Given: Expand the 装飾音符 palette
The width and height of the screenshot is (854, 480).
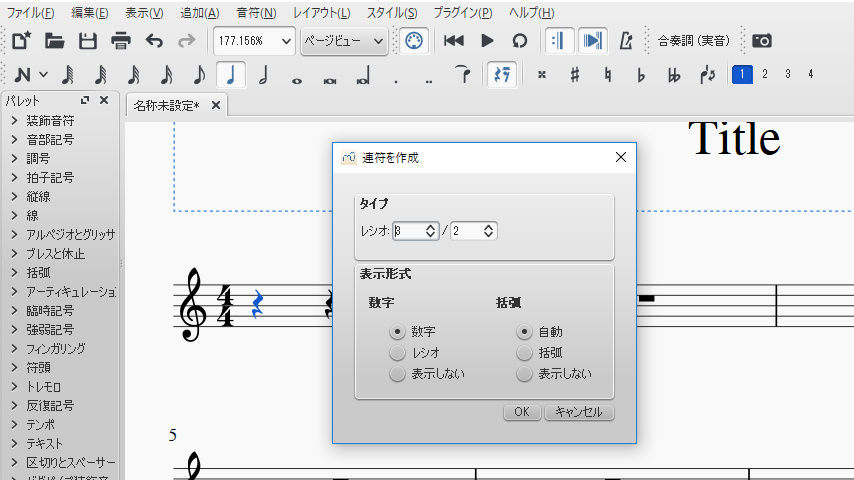Looking at the screenshot, I should 14,120.
